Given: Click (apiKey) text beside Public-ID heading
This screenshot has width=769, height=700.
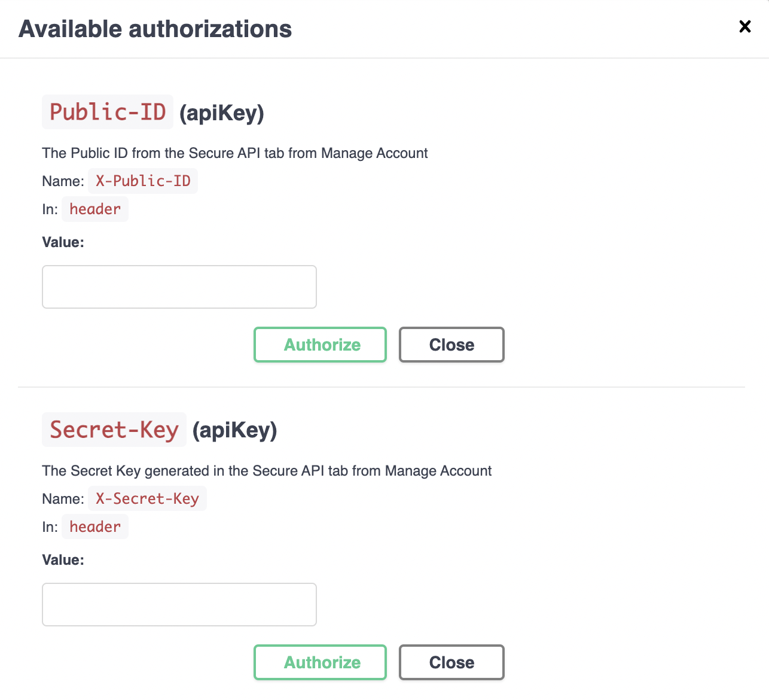Looking at the screenshot, I should point(222,112).
